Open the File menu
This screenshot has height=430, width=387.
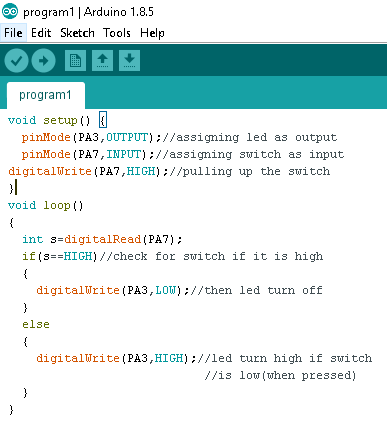[x=13, y=33]
